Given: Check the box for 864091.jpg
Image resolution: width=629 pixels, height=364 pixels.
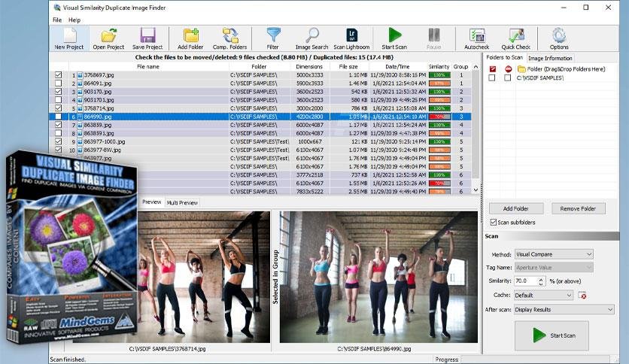Looking at the screenshot, I should (58, 83).
